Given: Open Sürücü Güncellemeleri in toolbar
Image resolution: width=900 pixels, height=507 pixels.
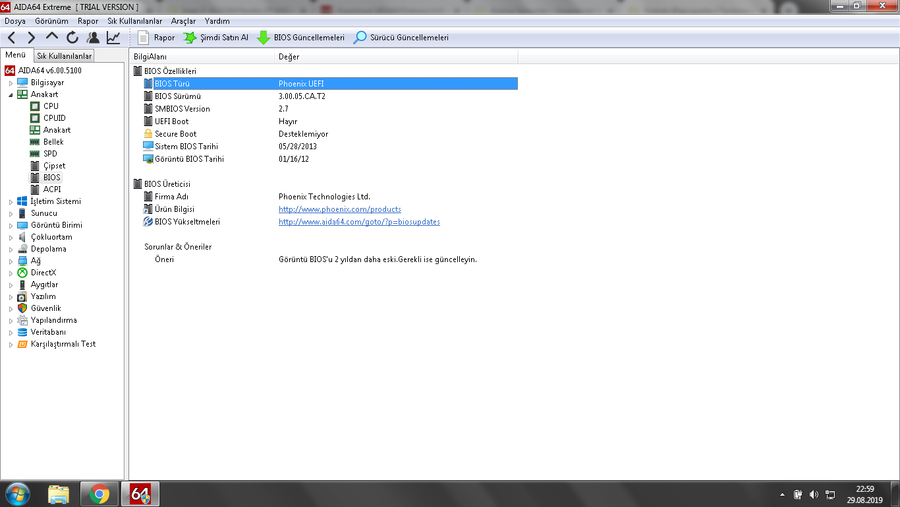Looking at the screenshot, I should pyautogui.click(x=401, y=38).
